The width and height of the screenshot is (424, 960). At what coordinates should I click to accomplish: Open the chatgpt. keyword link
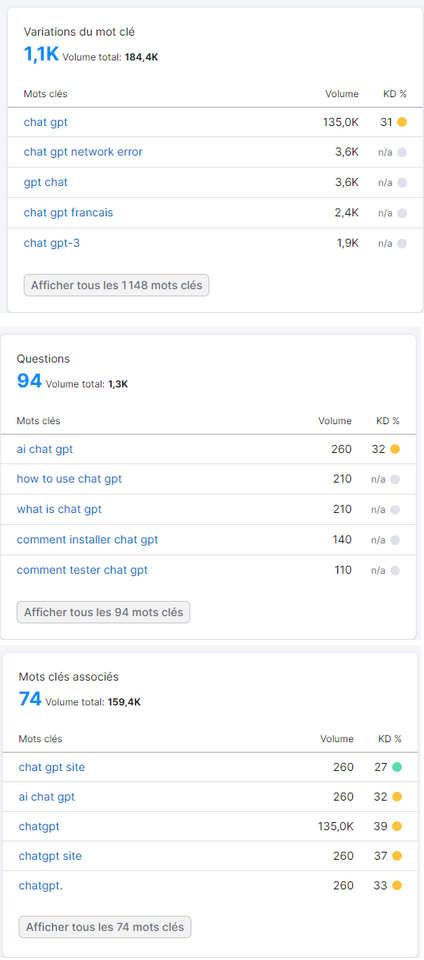coord(41,886)
